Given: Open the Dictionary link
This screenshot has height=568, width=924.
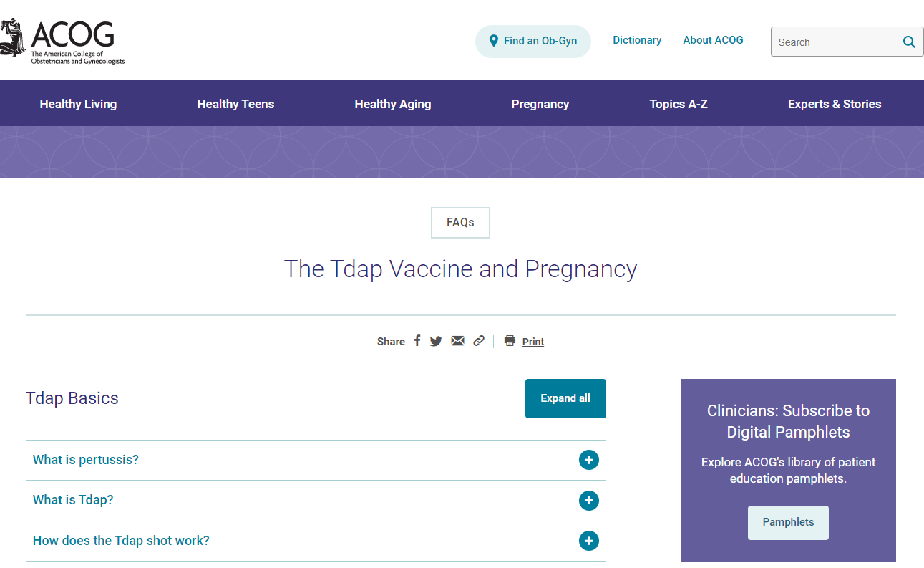Looking at the screenshot, I should [x=636, y=40].
